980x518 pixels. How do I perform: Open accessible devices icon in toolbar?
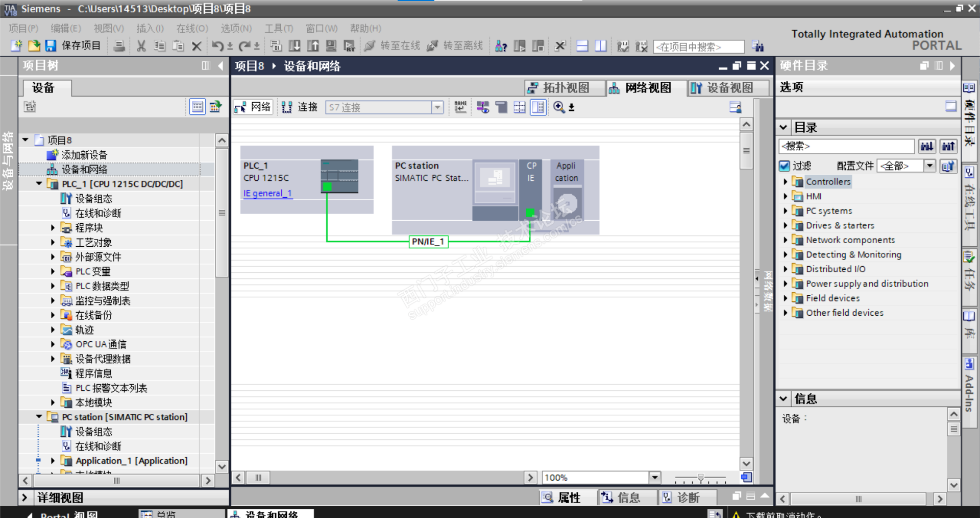[x=501, y=46]
